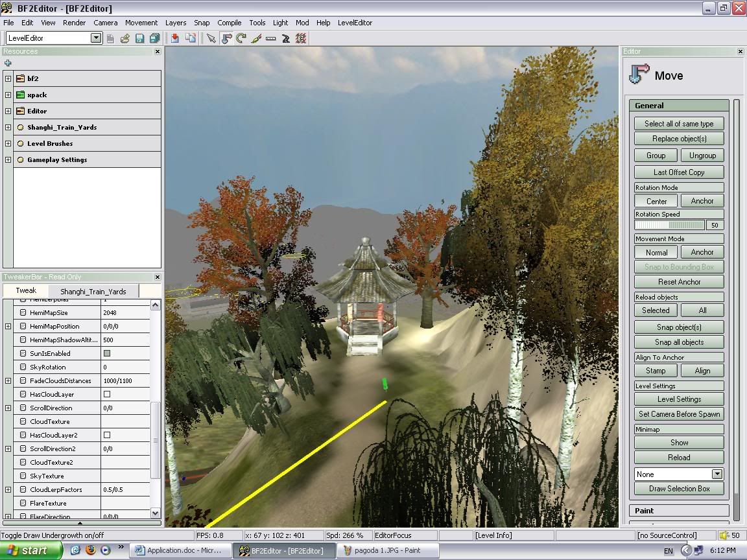747x560 pixels.
Task: Select the green Rotate tool
Action: pyautogui.click(x=241, y=39)
